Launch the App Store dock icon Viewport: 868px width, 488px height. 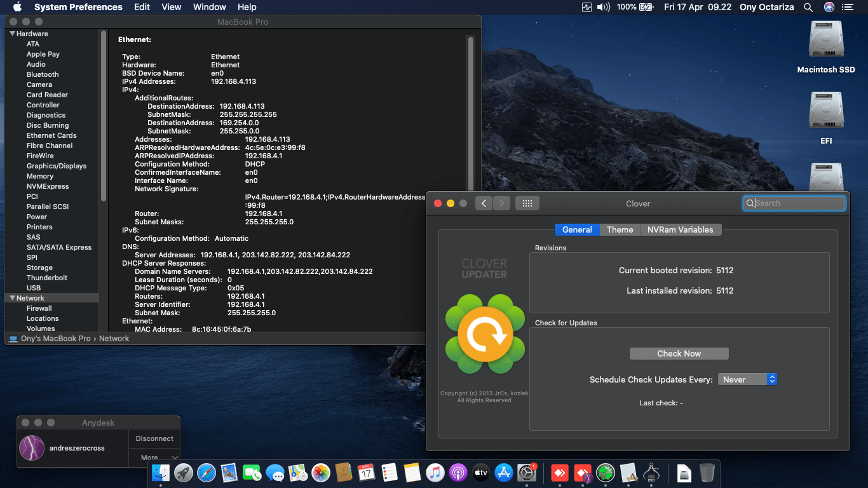[504, 473]
